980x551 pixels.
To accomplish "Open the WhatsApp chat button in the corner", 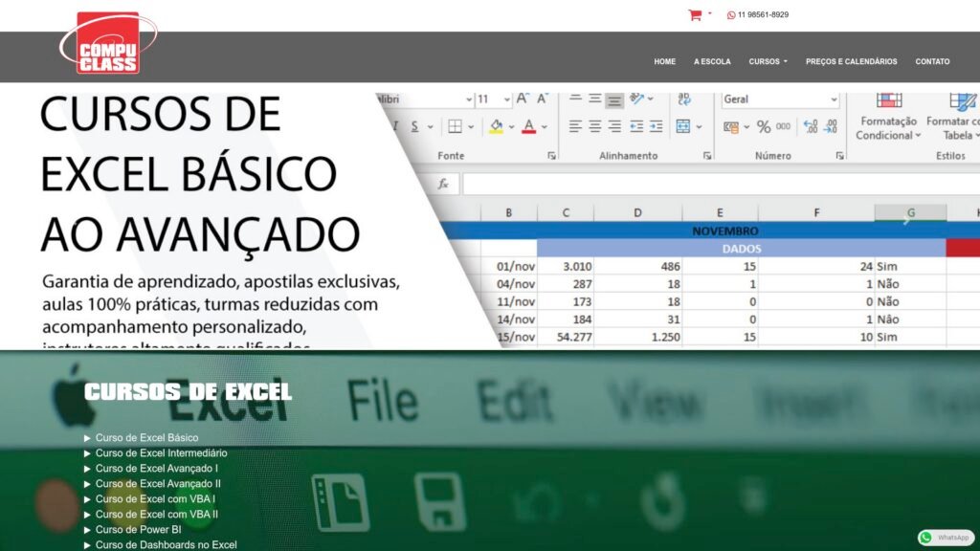I will click(946, 538).
